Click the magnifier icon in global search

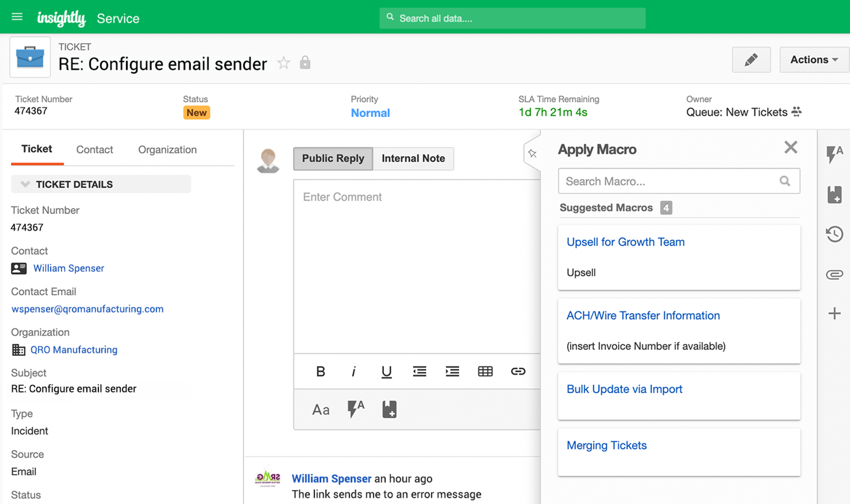point(390,17)
